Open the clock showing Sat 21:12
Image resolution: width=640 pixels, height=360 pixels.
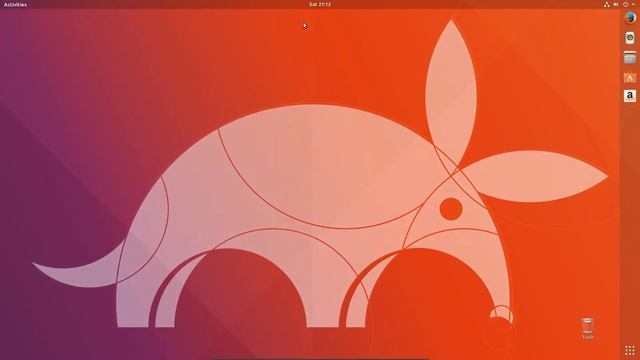pyautogui.click(x=320, y=4)
